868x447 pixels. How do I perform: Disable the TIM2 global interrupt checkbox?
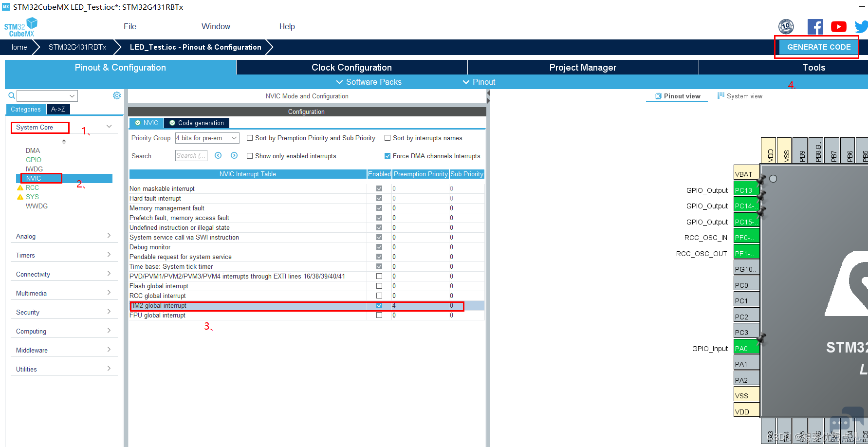(379, 305)
